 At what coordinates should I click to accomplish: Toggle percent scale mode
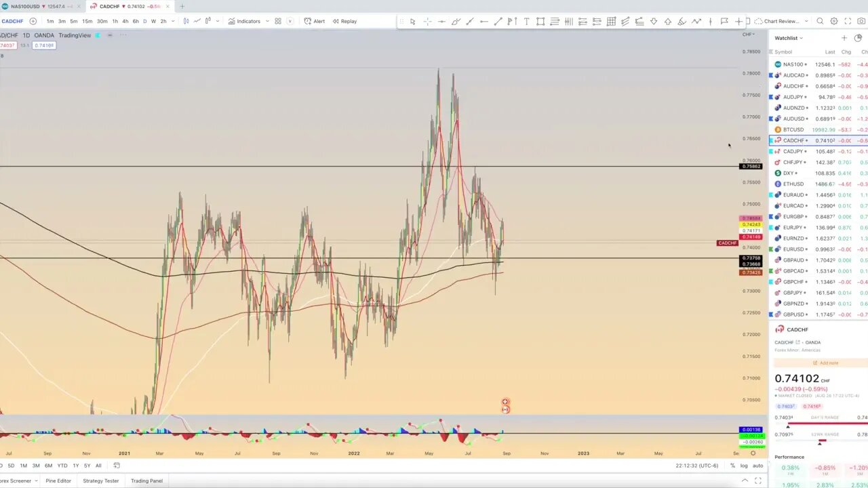(x=732, y=466)
